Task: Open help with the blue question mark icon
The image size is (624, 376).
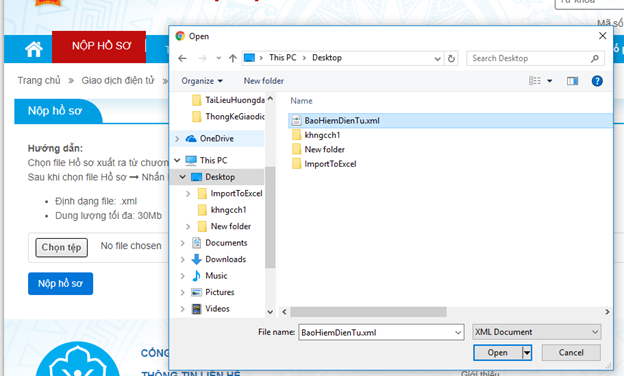Action: [x=597, y=81]
